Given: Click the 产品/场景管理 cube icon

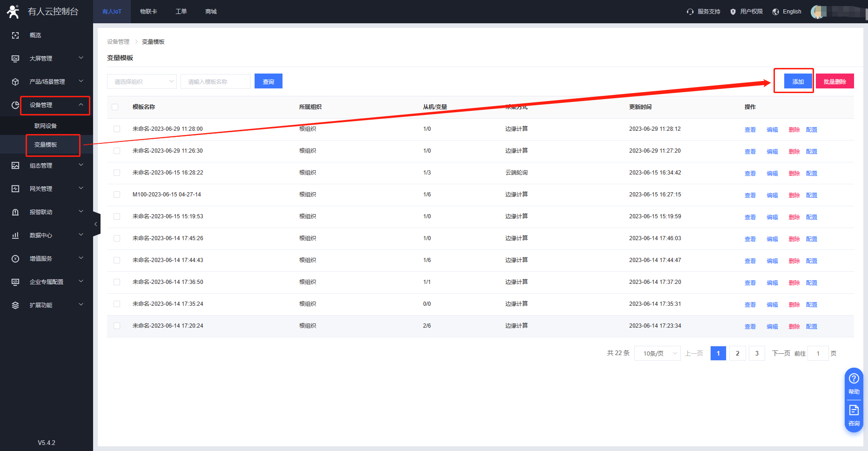Looking at the screenshot, I should pyautogui.click(x=15, y=82).
